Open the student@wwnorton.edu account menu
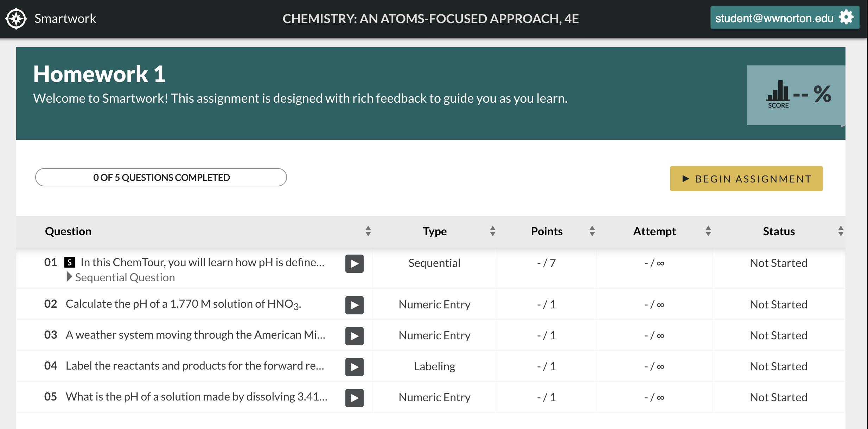The width and height of the screenshot is (868, 429). pos(774,18)
